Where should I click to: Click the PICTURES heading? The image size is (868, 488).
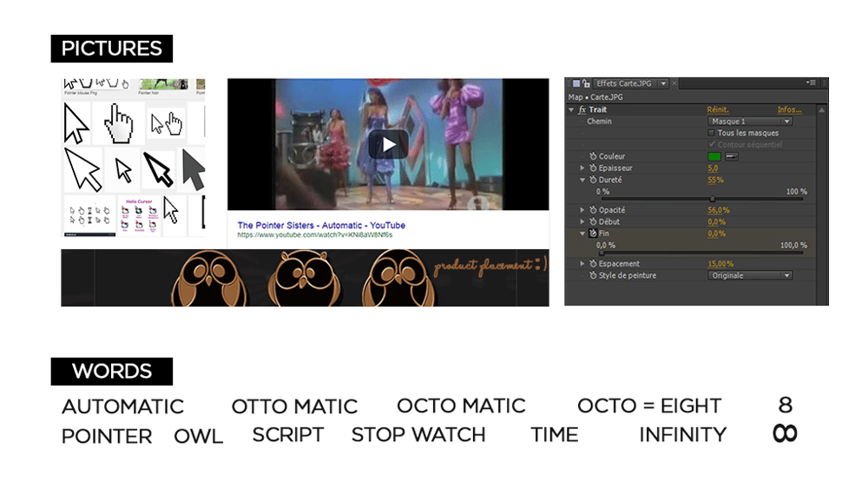tap(112, 49)
